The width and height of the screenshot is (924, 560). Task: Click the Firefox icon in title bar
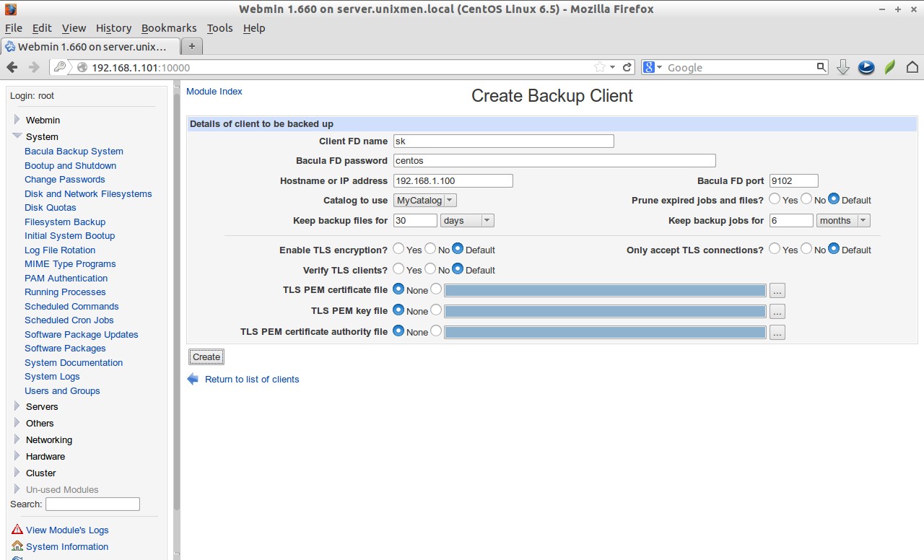tap(10, 9)
